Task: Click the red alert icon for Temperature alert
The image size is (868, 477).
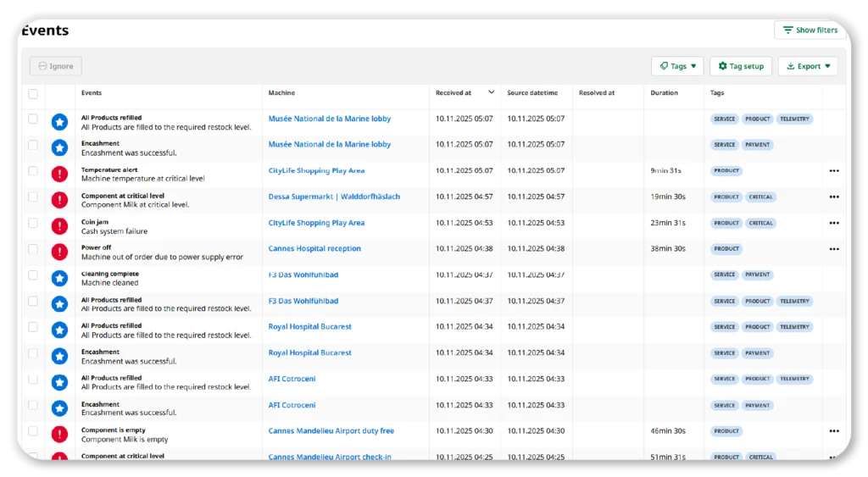Action: point(59,174)
